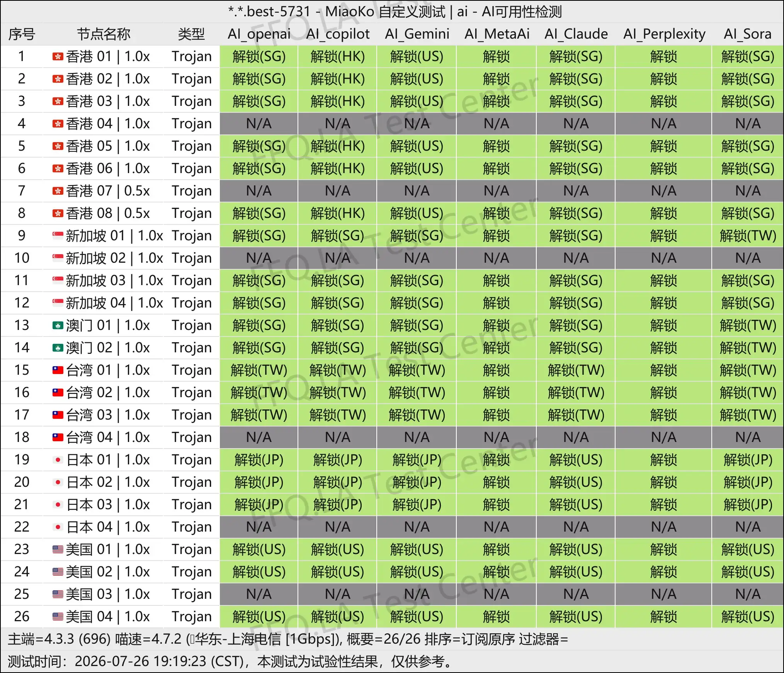Click the flag icon next to 香港 02
Screen dimensions: 784x673
point(58,79)
